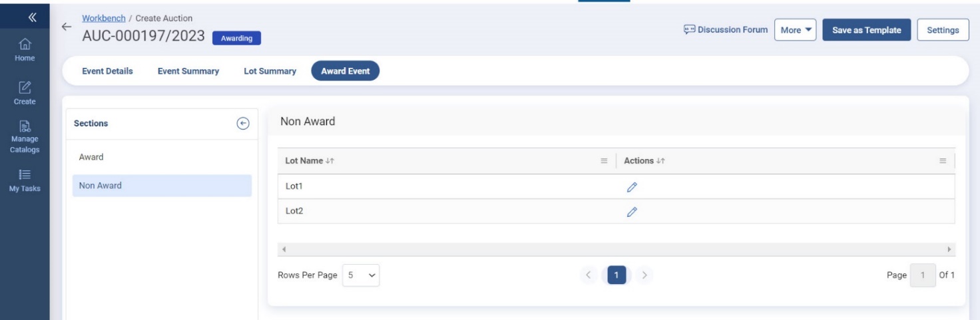
Task: Collapse the Sections panel arrow icon
Action: point(243,123)
